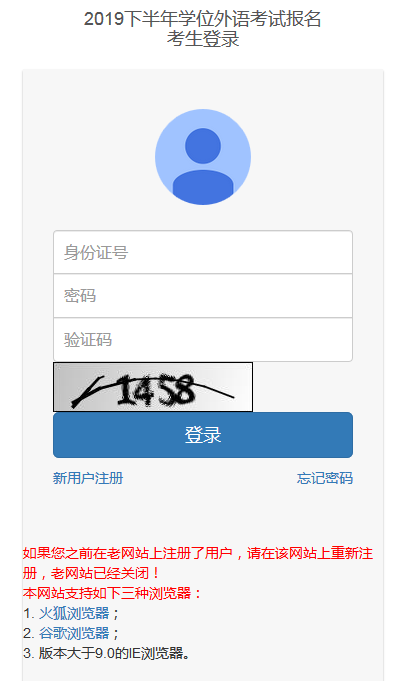
Task: Click the head circle in the avatar
Action: [203, 146]
